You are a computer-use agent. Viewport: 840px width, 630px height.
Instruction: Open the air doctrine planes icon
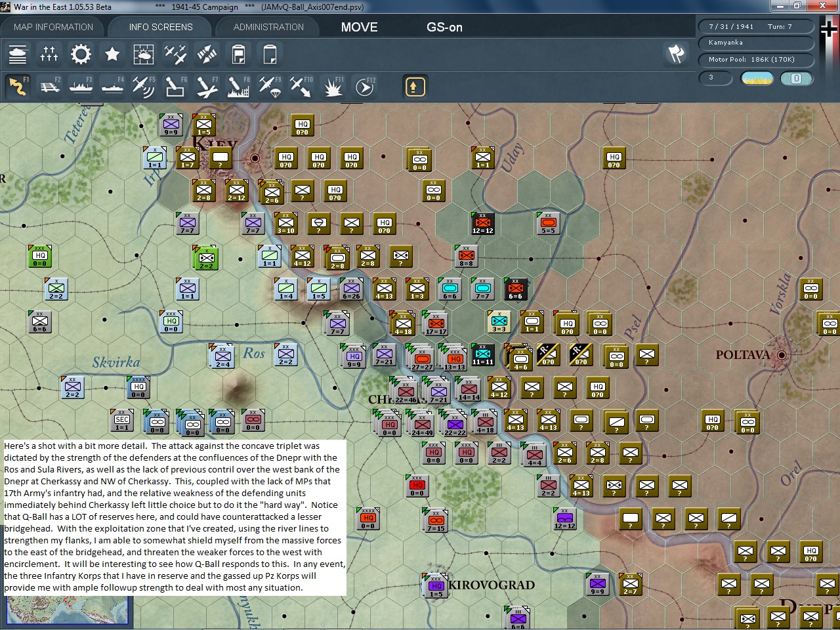pos(175,54)
